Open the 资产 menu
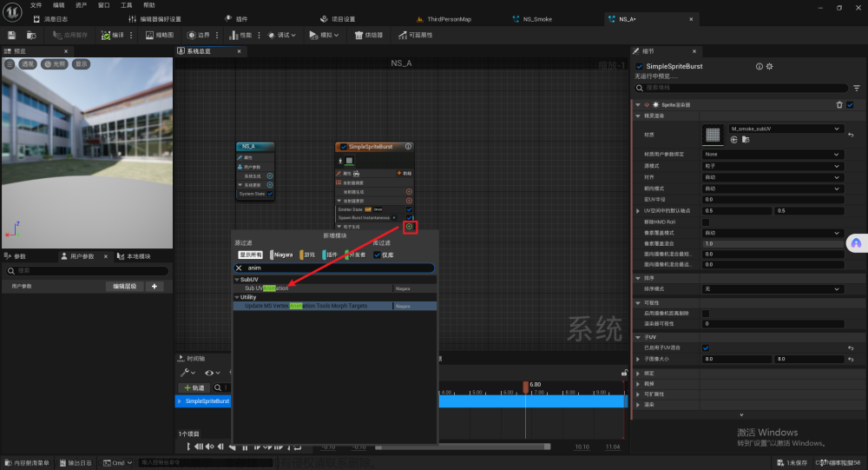Screen dimensions: 868x470 coord(82,5)
